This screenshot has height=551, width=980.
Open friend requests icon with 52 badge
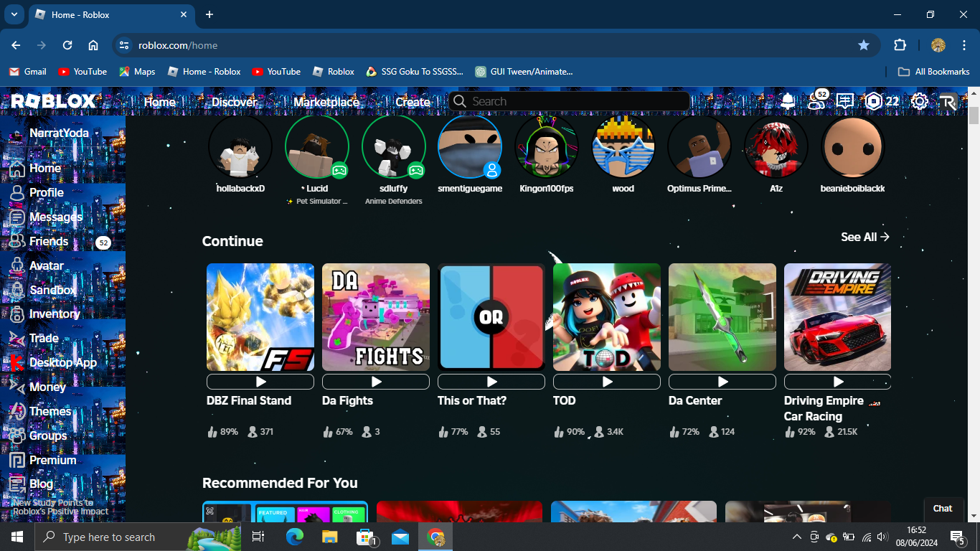click(x=817, y=100)
